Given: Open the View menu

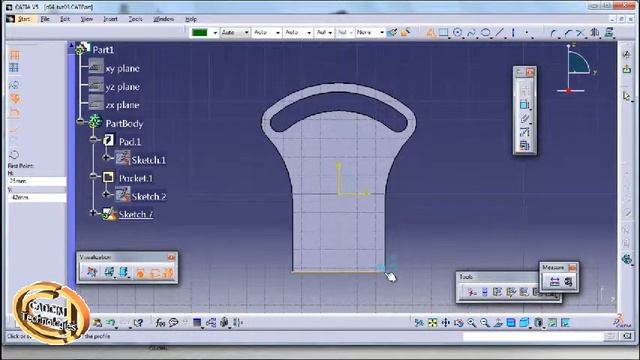Looking at the screenshot, I should 87,19.
